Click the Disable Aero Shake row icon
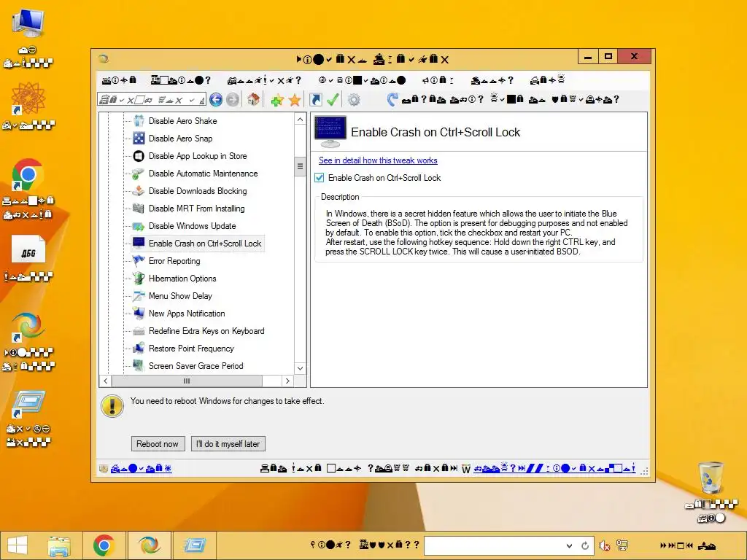The height and width of the screenshot is (560, 747). [x=139, y=121]
